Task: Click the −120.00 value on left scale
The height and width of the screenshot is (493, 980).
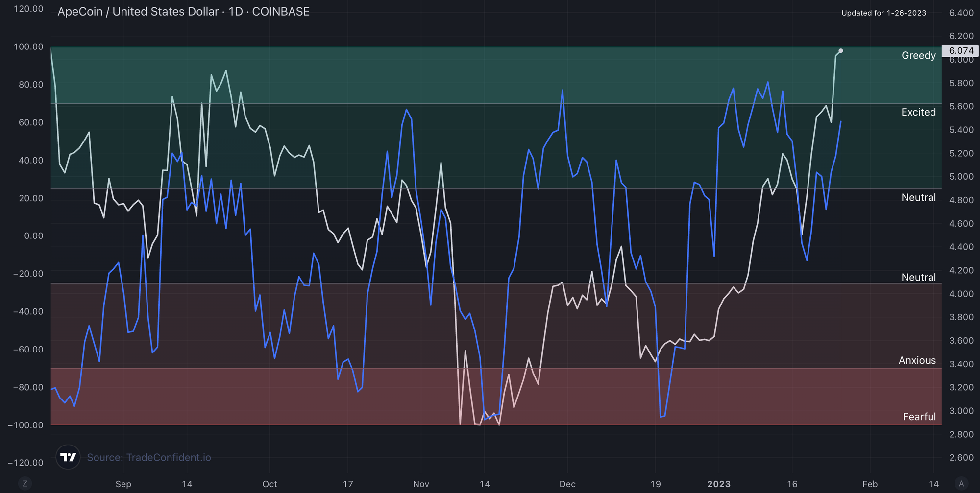Action: point(25,463)
